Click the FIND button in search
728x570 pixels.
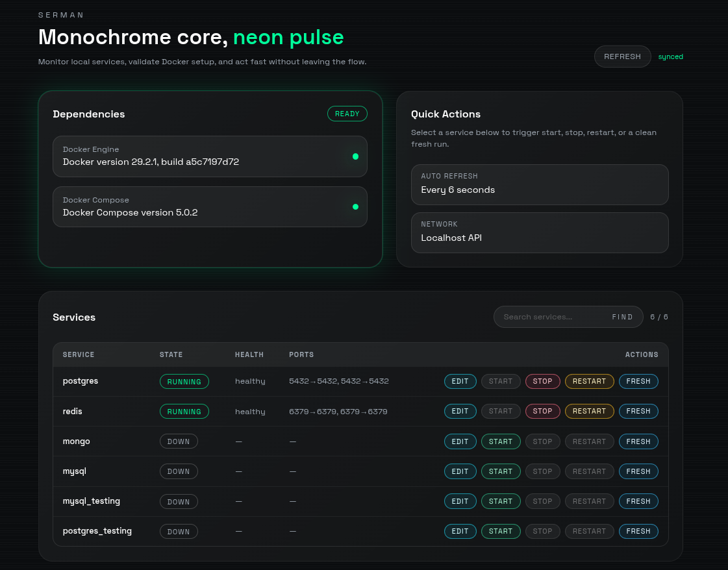click(622, 317)
